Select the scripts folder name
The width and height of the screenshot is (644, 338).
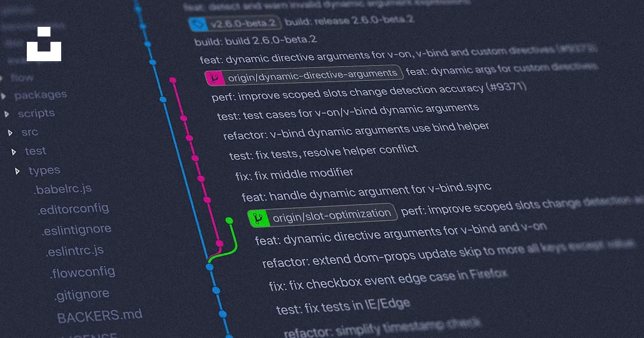click(36, 113)
